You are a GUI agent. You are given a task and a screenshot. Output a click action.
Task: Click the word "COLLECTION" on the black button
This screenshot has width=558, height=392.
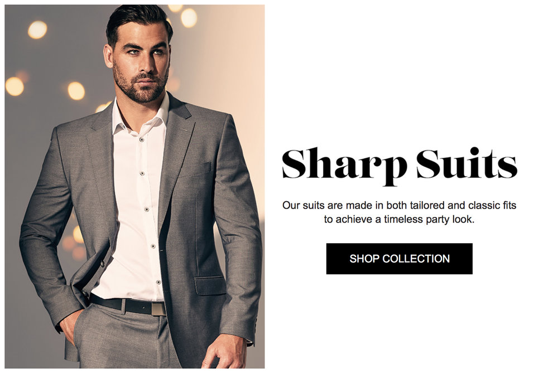tap(416, 259)
